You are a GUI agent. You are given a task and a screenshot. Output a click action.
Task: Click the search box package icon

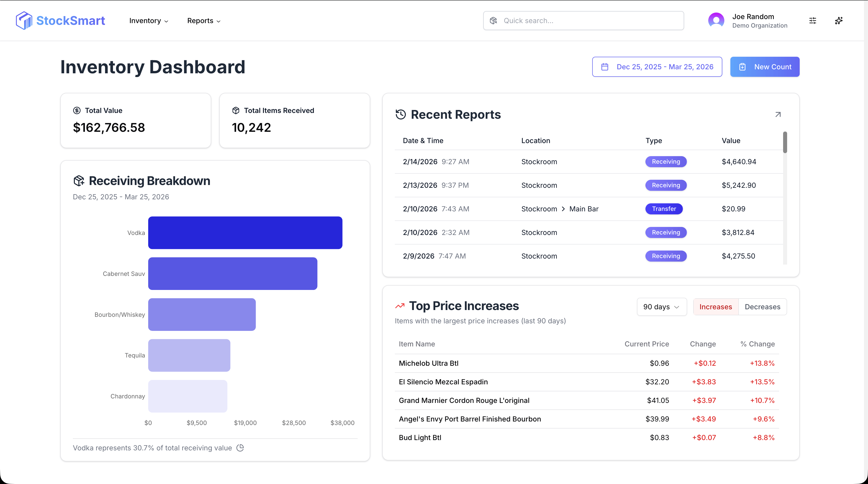click(x=493, y=21)
